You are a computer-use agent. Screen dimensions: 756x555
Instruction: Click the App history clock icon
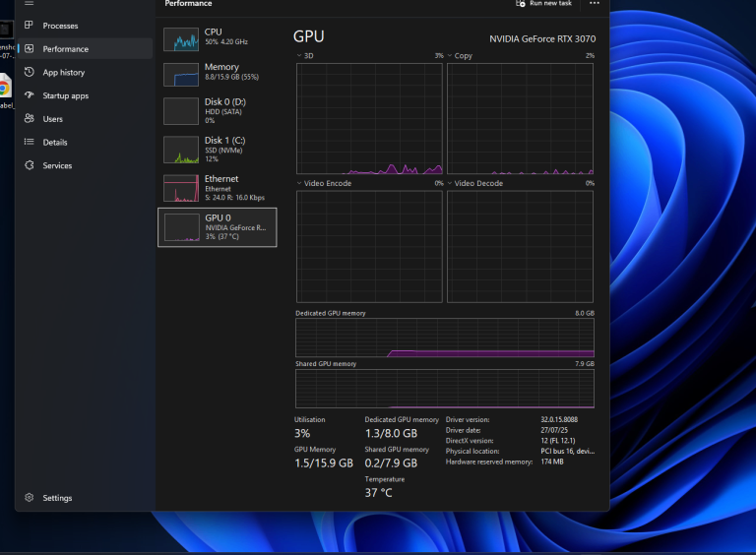click(30, 72)
